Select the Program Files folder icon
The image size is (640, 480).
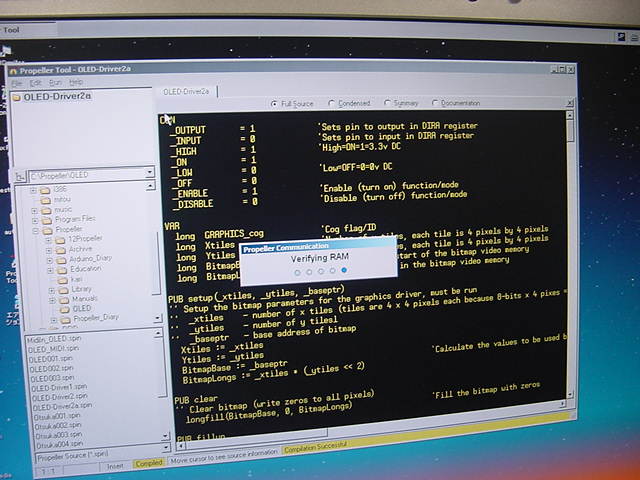pyautogui.click(x=47, y=220)
